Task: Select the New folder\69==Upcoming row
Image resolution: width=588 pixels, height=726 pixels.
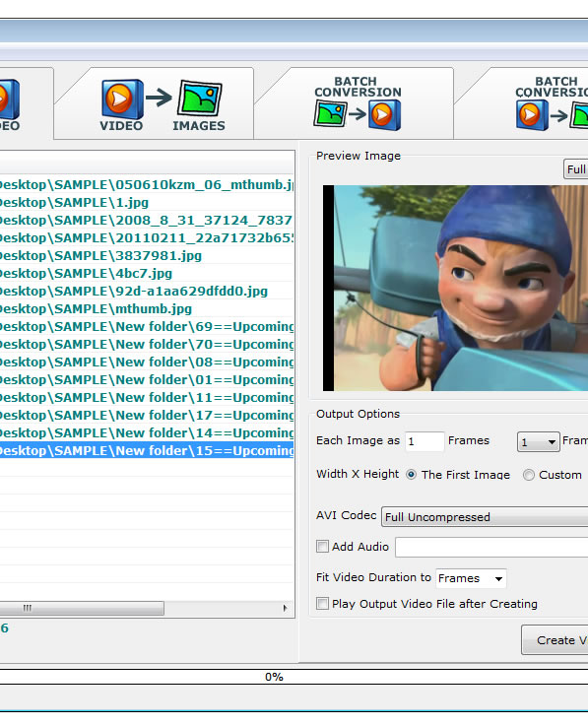Action: tap(147, 326)
